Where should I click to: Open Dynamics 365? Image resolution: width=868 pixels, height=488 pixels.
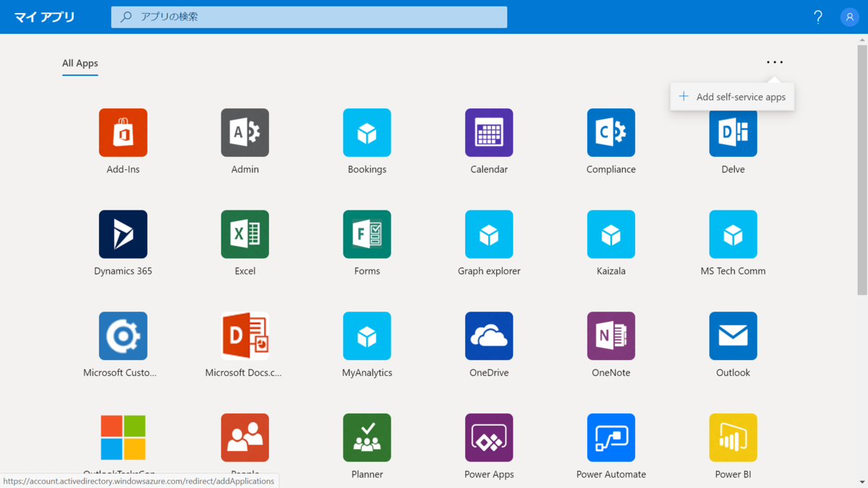pos(123,234)
